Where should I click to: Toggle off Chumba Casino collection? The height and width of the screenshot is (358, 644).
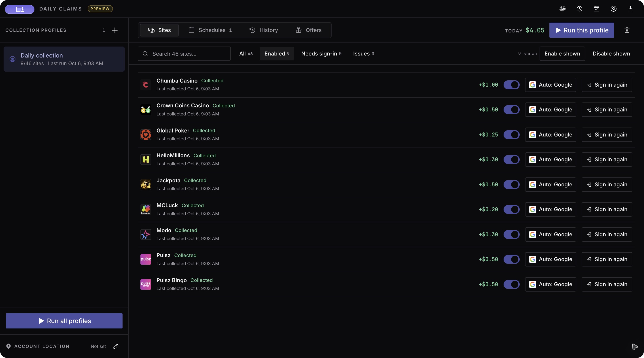(511, 85)
